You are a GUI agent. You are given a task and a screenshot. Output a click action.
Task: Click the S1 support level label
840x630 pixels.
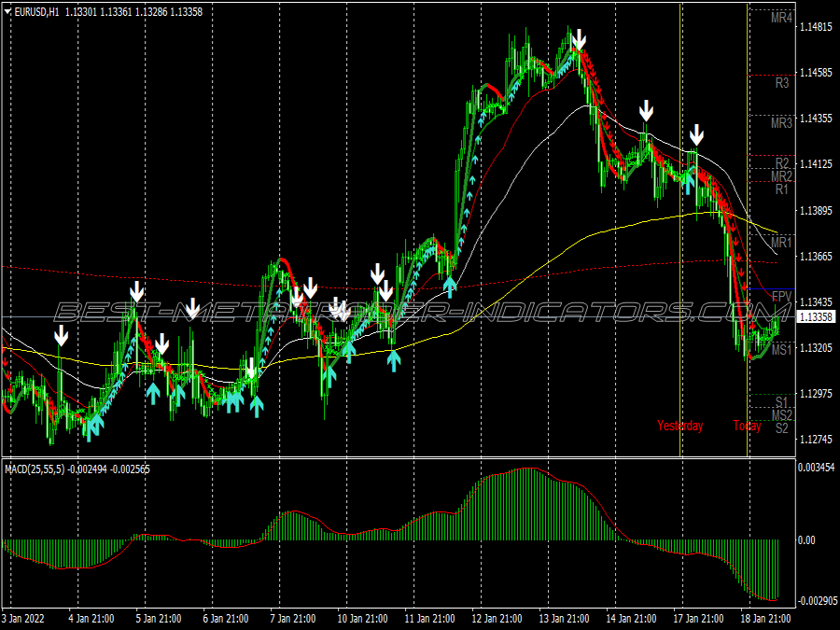click(x=782, y=401)
